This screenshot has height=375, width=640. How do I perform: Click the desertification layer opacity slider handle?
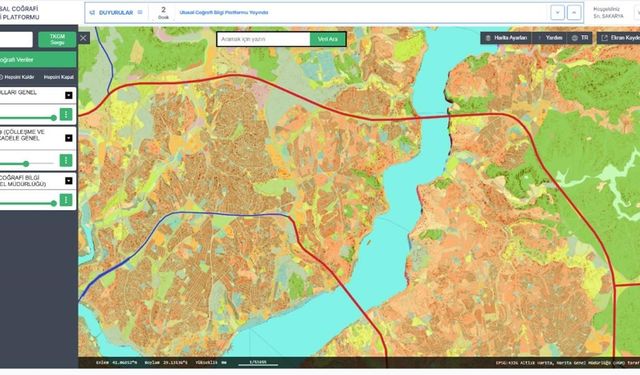26,164
